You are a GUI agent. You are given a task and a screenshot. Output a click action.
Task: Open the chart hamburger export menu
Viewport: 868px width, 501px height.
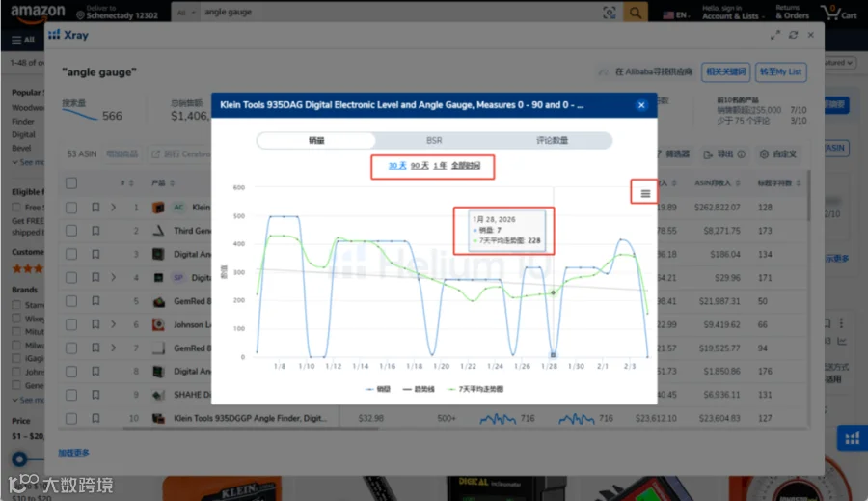pyautogui.click(x=645, y=193)
